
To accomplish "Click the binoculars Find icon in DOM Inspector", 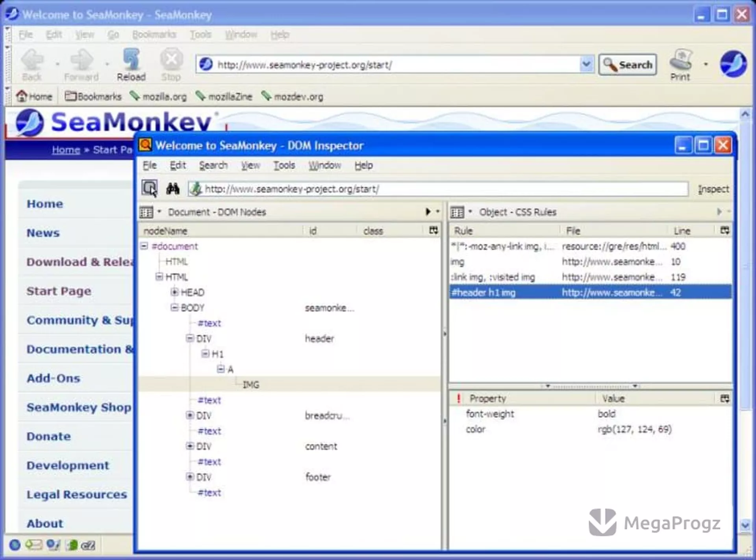I will pos(172,189).
